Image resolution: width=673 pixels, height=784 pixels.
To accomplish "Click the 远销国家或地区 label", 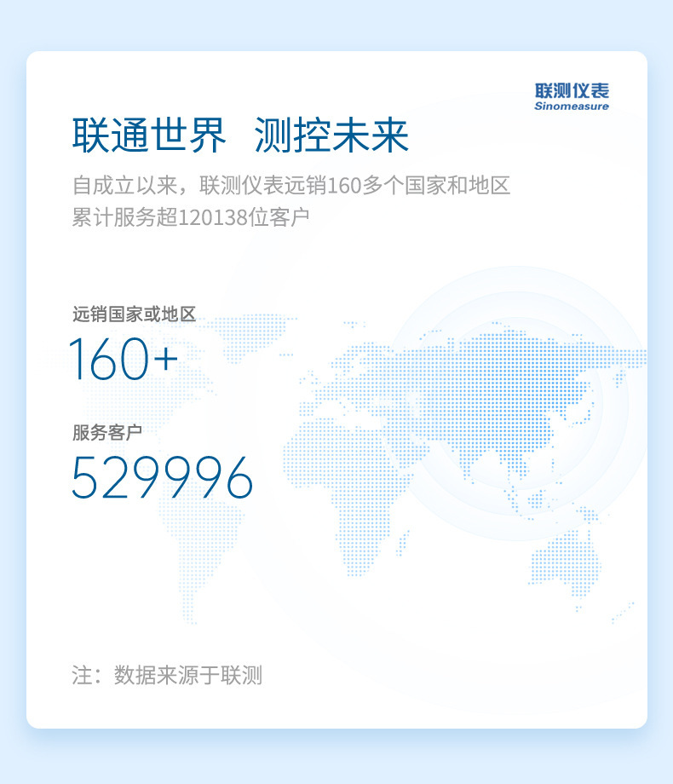I will pyautogui.click(x=134, y=314).
